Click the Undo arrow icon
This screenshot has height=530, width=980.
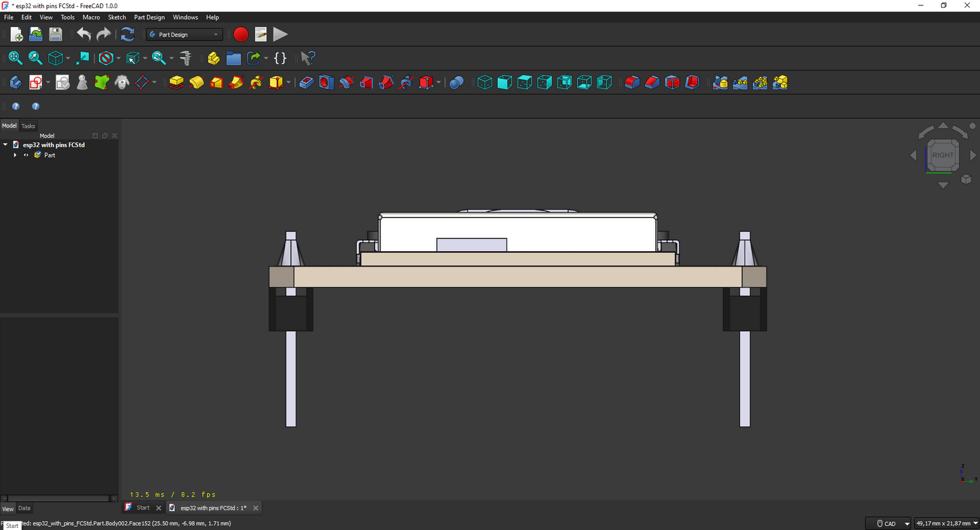(83, 35)
